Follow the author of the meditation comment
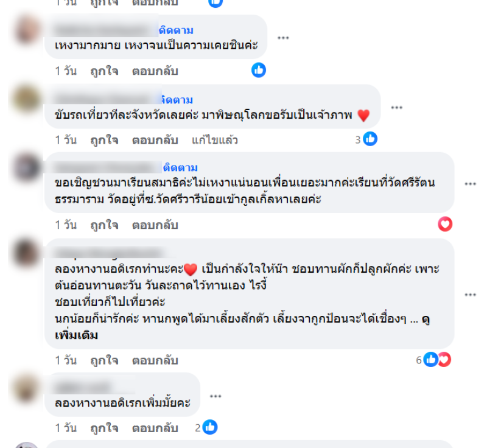The image size is (487, 448). tap(180, 167)
